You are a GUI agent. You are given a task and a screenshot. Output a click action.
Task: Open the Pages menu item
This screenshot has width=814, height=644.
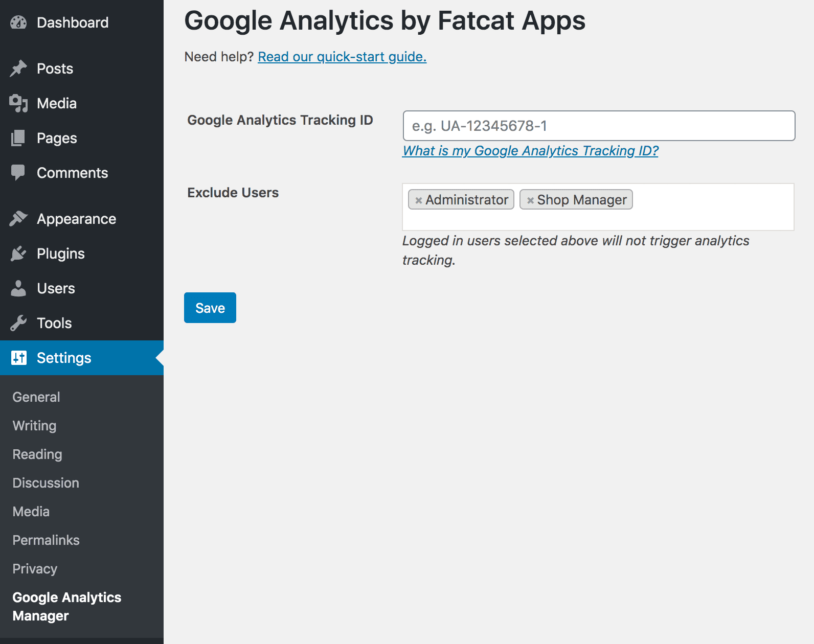pos(82,138)
